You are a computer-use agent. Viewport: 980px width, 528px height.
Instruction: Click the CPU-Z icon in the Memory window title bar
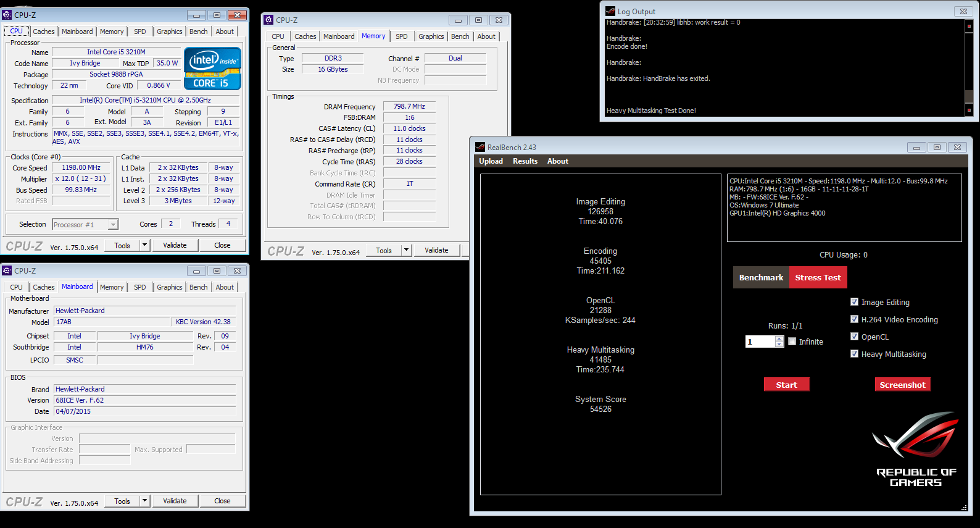[268, 20]
